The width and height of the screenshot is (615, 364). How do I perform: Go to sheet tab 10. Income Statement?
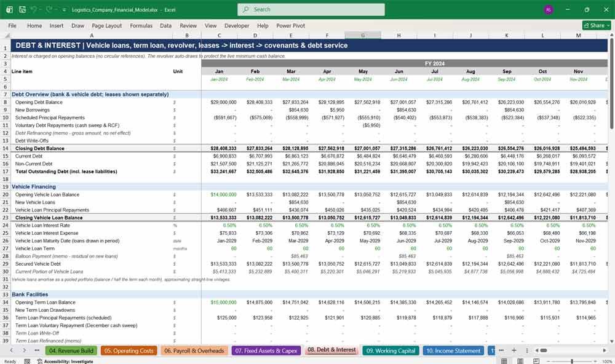click(x=453, y=350)
